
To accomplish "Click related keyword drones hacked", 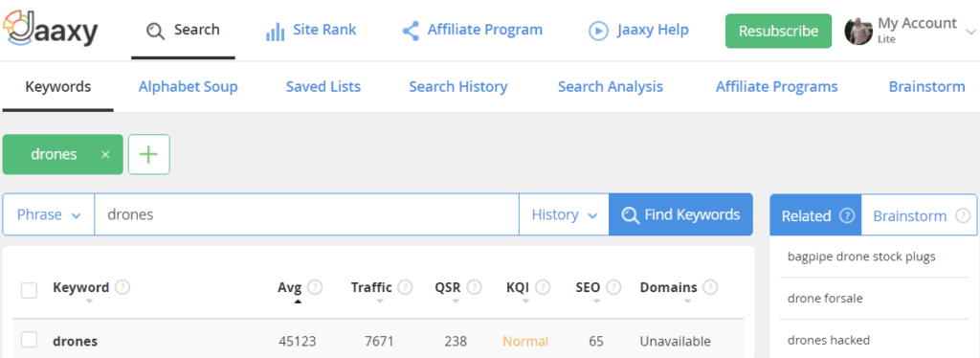I will (x=829, y=341).
